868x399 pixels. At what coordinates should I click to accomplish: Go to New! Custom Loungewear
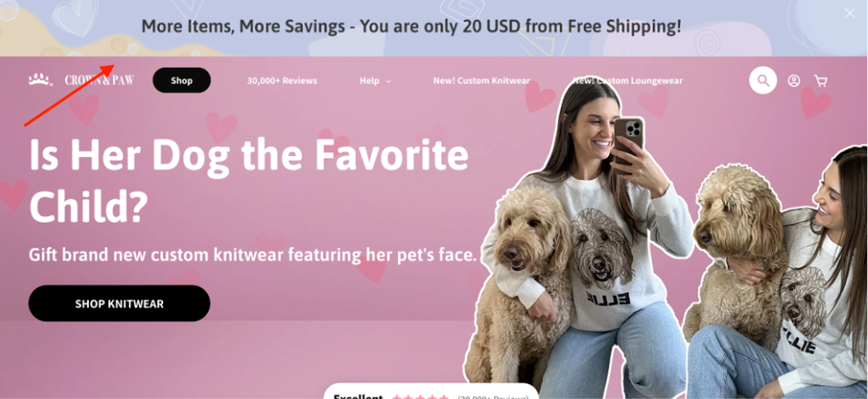tap(627, 81)
